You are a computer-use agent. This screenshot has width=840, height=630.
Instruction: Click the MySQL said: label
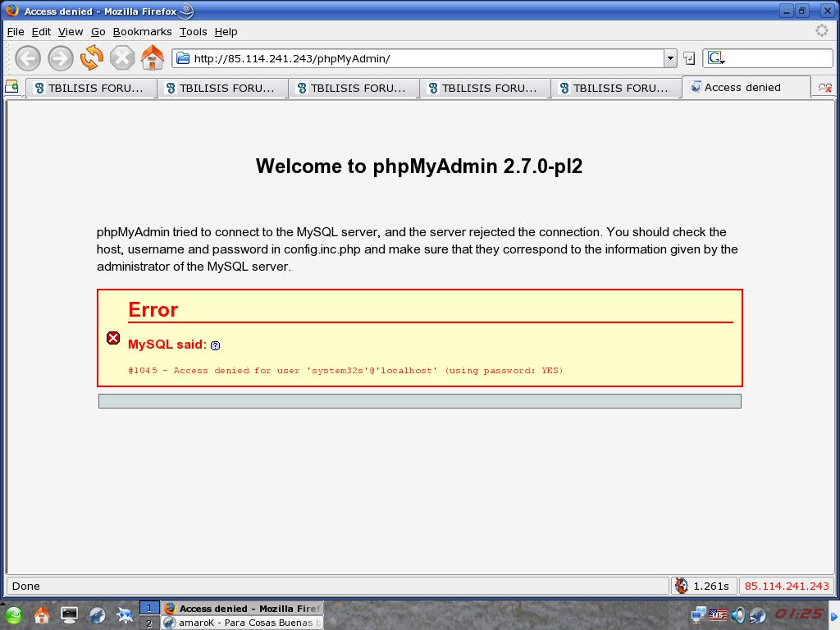tap(167, 345)
